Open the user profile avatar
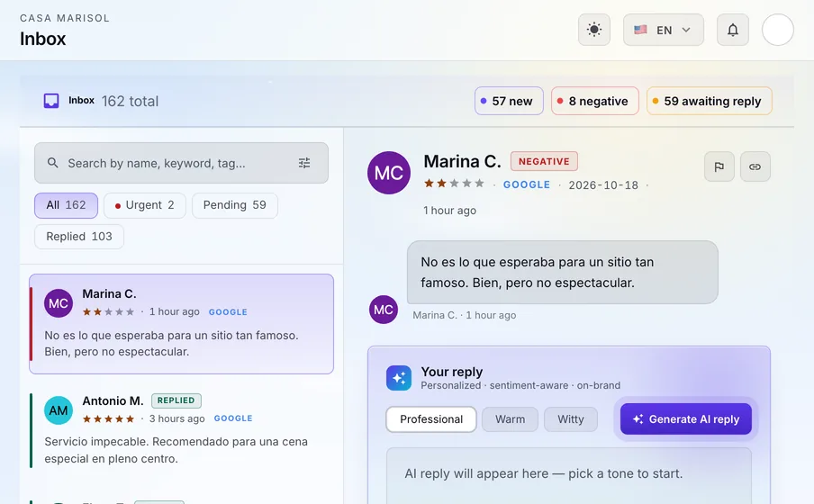The width and height of the screenshot is (814, 504). click(x=777, y=30)
